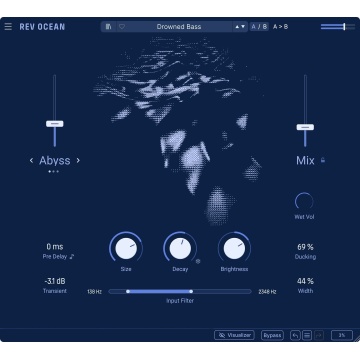Click the 69 % Ducking value
This screenshot has width=360, height=360.
click(x=305, y=247)
